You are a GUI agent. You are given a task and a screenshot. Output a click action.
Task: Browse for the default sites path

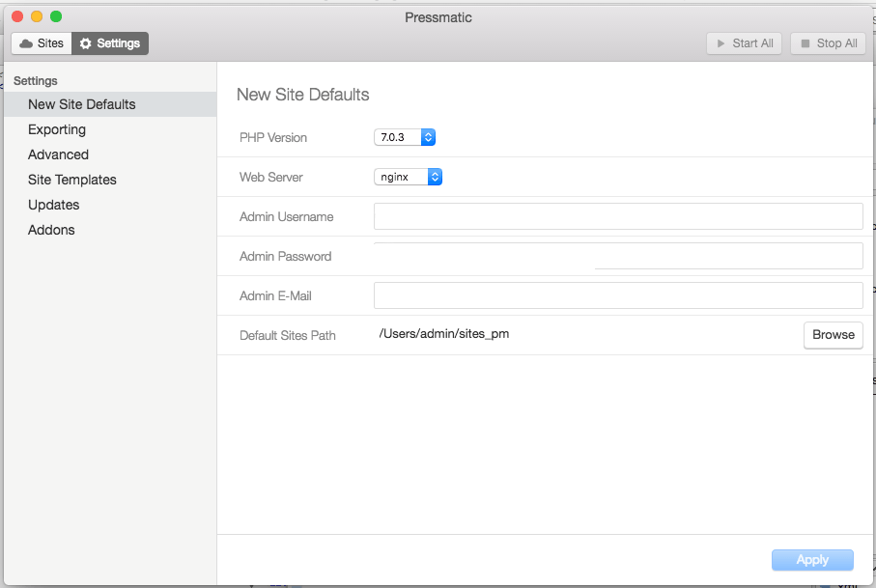[833, 335]
